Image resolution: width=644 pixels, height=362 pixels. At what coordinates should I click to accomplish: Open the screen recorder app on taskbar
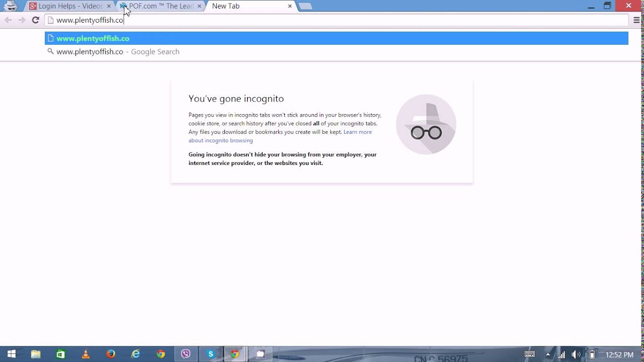coord(260,354)
